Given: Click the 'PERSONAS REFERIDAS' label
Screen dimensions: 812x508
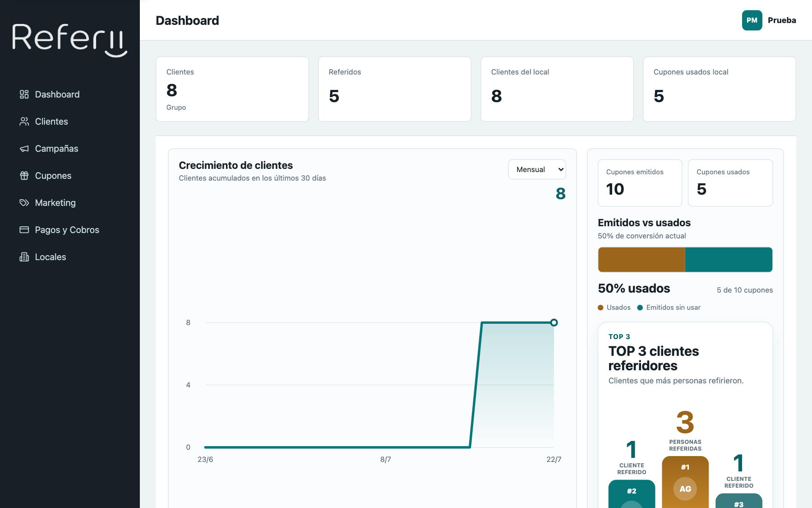Looking at the screenshot, I should click(x=685, y=445).
